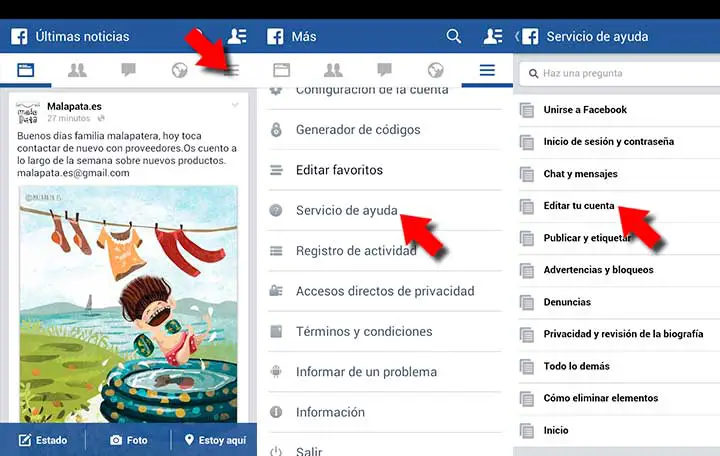
Task: Open Términos y condiciones menu entry
Action: point(385,332)
